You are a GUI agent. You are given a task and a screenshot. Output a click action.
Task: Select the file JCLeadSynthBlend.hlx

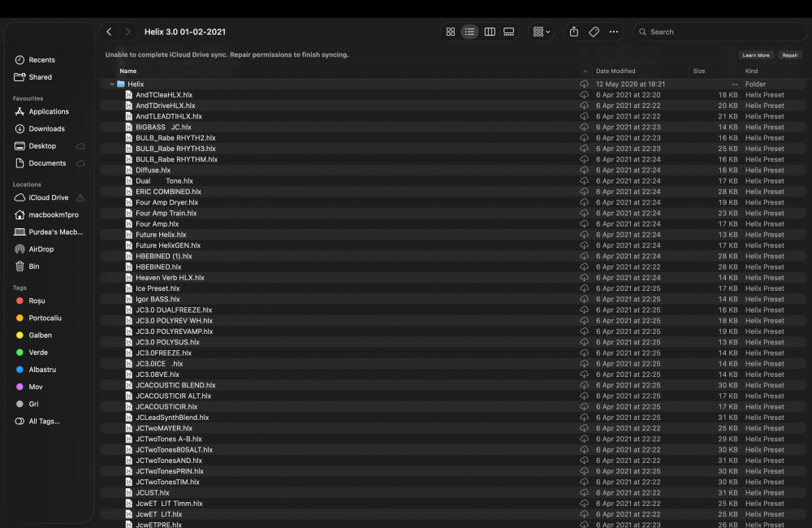coord(453,418)
